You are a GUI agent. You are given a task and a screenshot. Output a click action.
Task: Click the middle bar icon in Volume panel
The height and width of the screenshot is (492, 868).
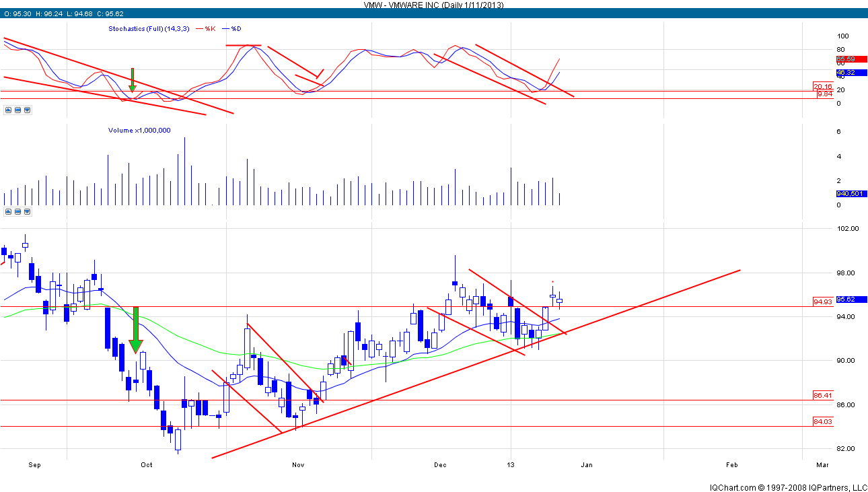pos(17,211)
